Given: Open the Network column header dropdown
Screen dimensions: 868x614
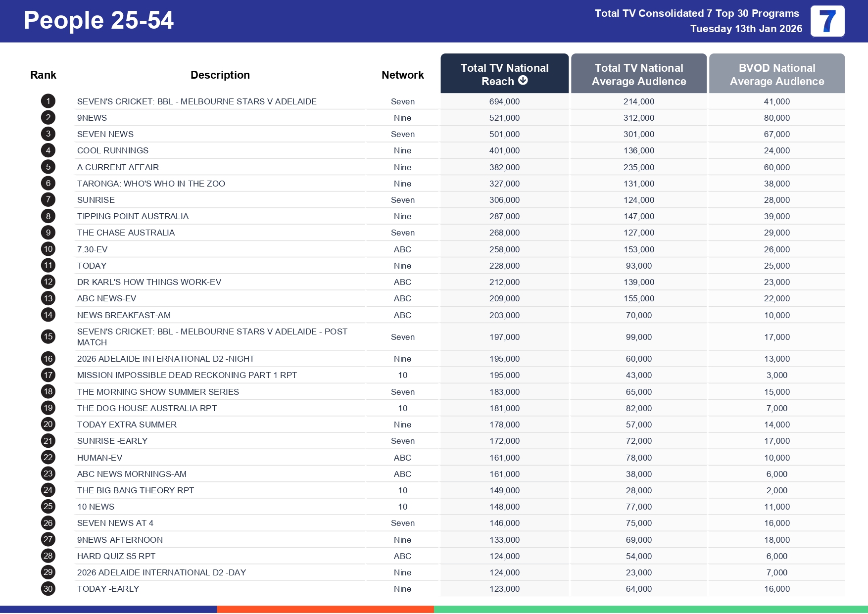Looking at the screenshot, I should tap(402, 75).
